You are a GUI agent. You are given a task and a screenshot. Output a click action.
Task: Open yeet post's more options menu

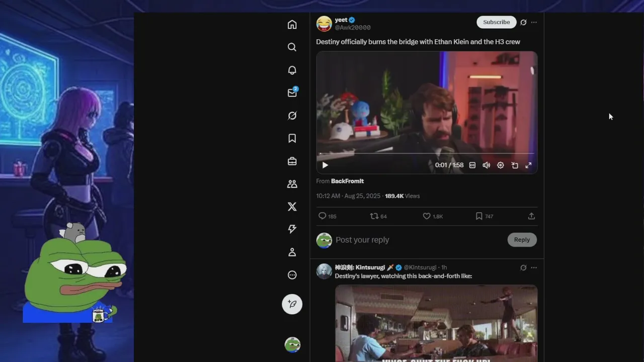pyautogui.click(x=534, y=22)
